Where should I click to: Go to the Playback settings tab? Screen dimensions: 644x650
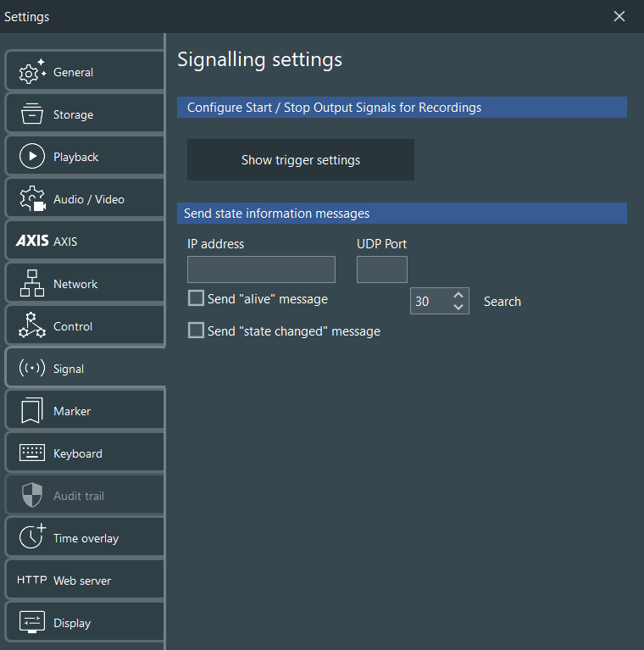coord(85,156)
